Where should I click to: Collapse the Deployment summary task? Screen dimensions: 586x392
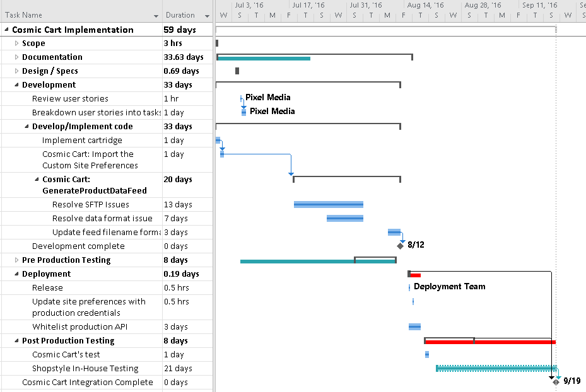click(x=16, y=274)
